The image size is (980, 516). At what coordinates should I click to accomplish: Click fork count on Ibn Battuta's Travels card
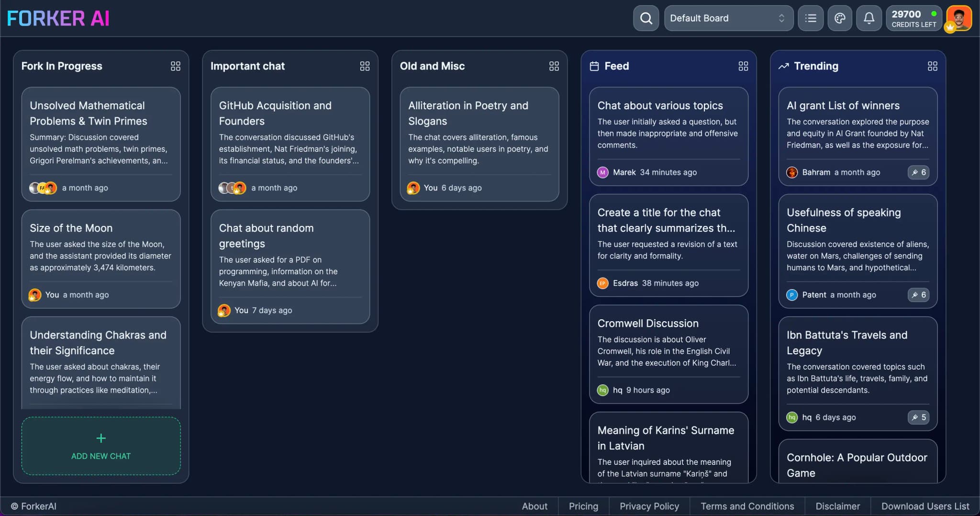pos(918,417)
